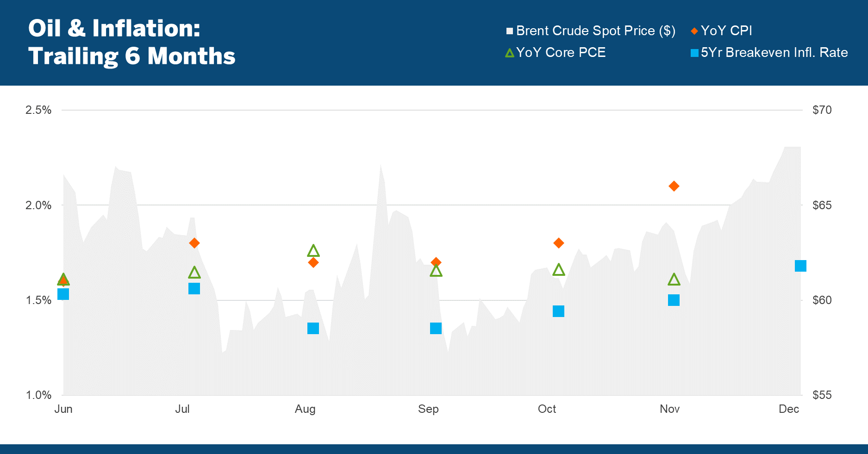
Task: Click the 'Aug' x-axis label
Action: click(305, 409)
